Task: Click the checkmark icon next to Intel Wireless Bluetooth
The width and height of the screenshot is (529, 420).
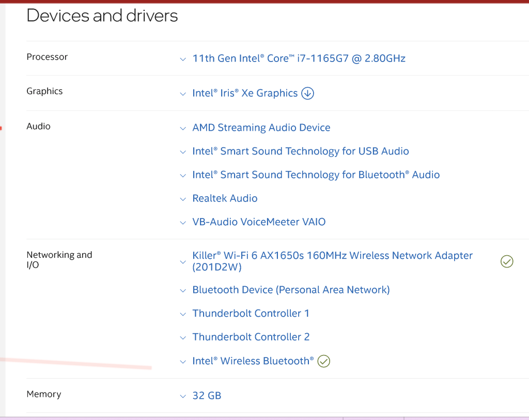Action: point(324,361)
